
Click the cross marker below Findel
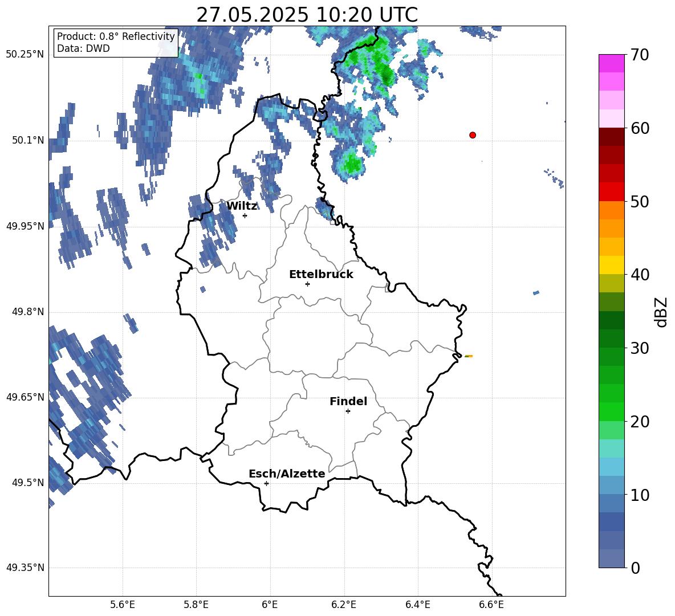tap(348, 411)
